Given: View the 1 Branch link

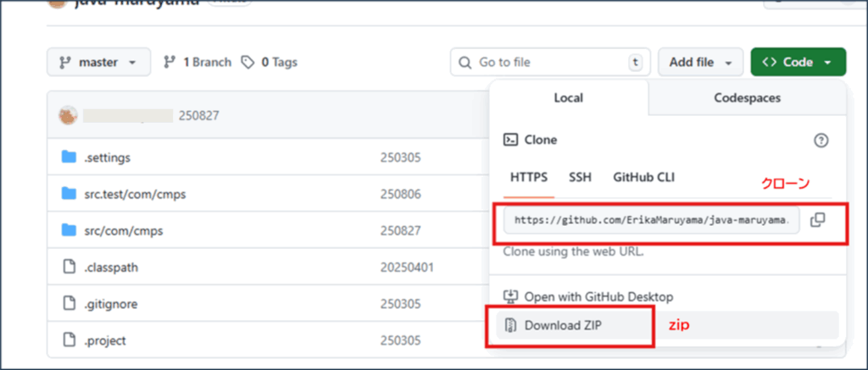Looking at the screenshot, I should (197, 62).
